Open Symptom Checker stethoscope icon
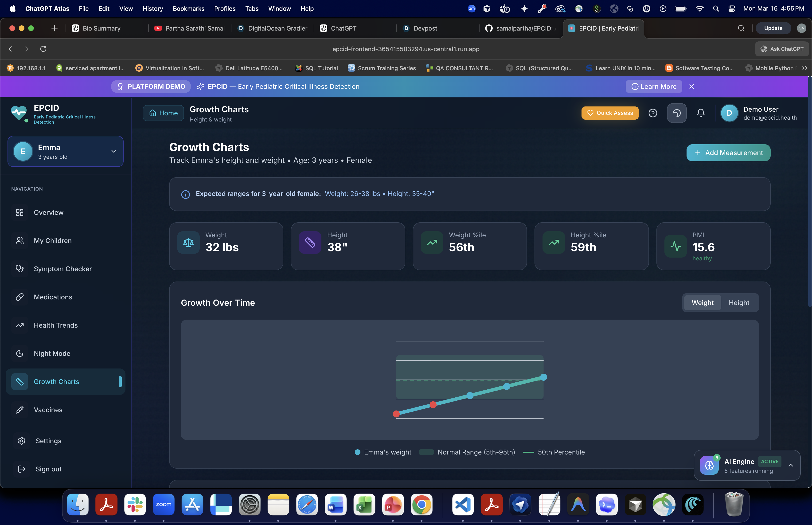This screenshot has height=525, width=812. click(x=20, y=269)
